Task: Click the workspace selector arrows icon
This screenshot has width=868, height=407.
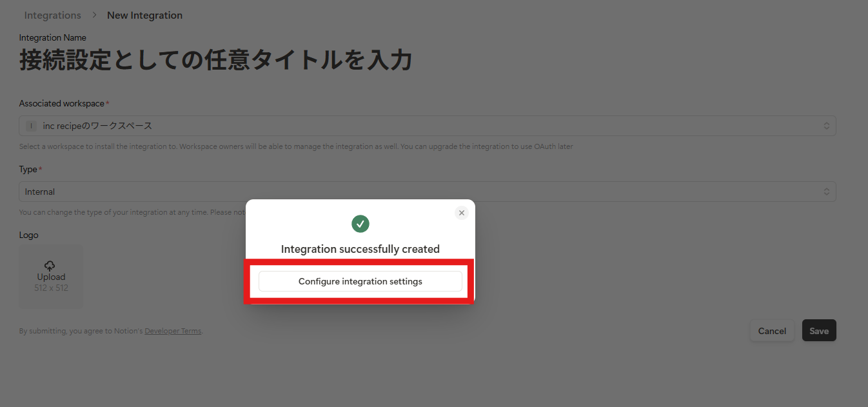Action: pyautogui.click(x=827, y=126)
